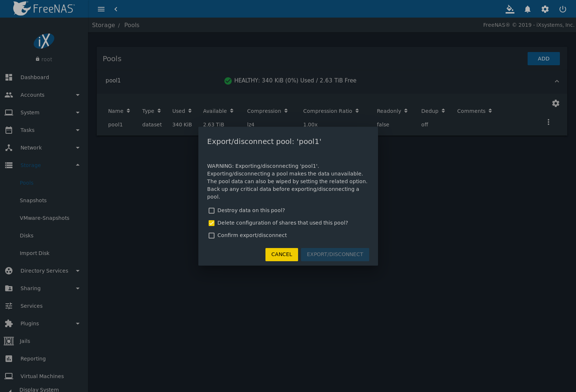
Task: Check 'Confirm export/disconnect' checkbox
Action: tap(212, 236)
